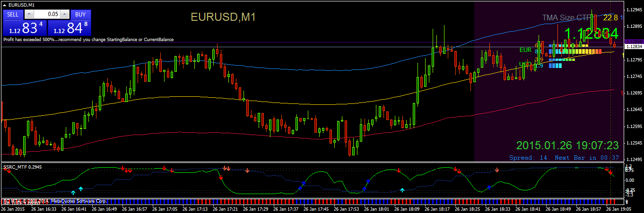Viewport: 644px width, 213px height.
Task: Click the 26 Jan 17:29 time axis label
Action: [257, 208]
